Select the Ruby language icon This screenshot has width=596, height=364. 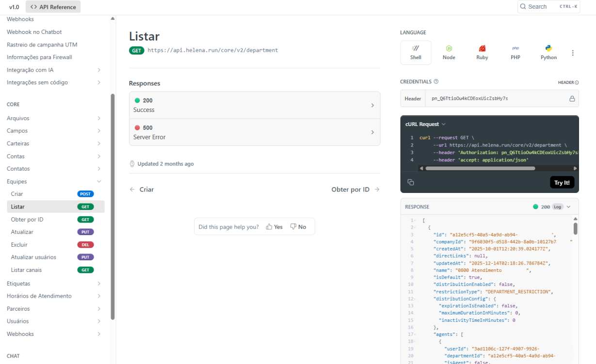pos(482,49)
